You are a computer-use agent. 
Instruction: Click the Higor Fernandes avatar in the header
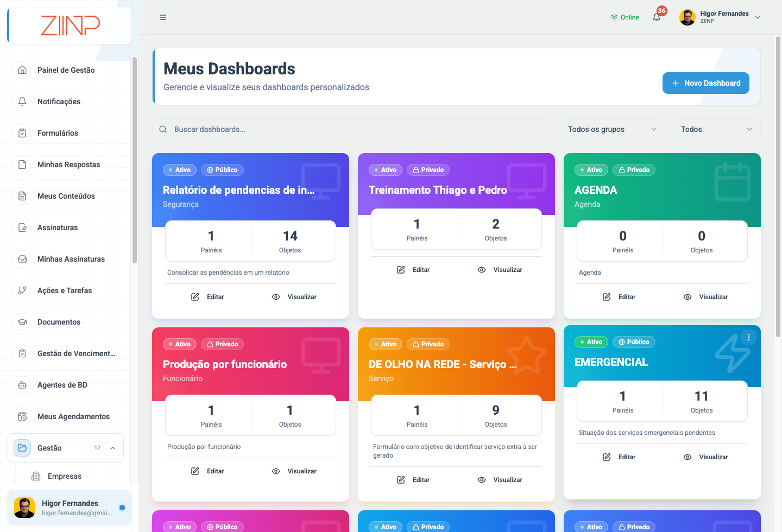click(x=688, y=17)
